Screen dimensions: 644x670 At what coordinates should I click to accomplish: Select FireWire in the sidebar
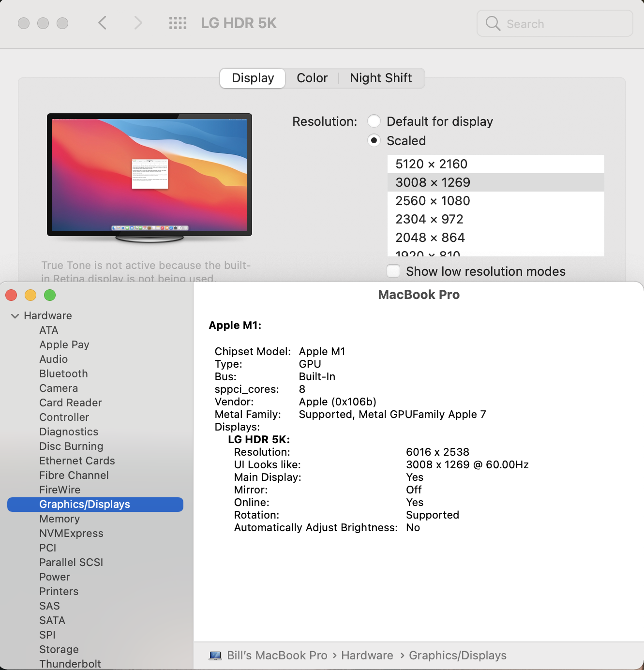(60, 490)
